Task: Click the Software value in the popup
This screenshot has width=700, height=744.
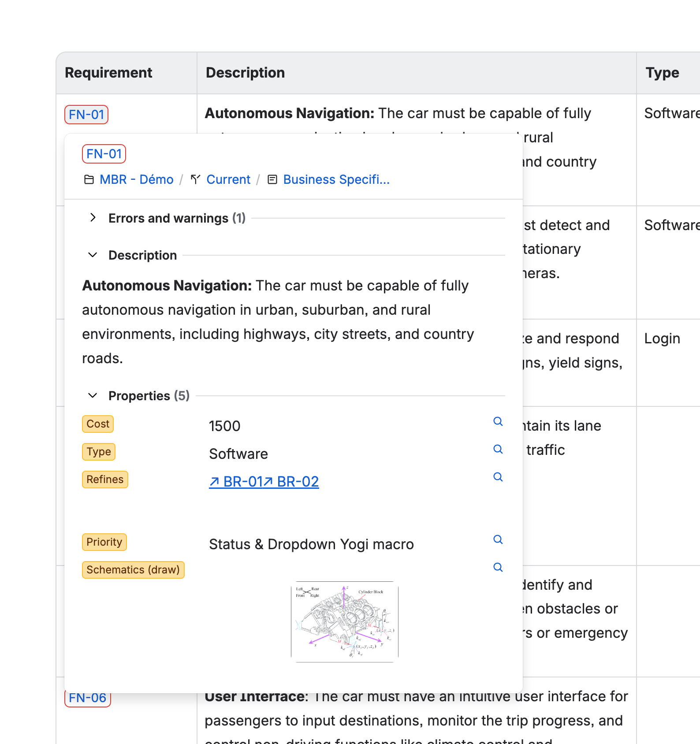Action: click(x=238, y=454)
